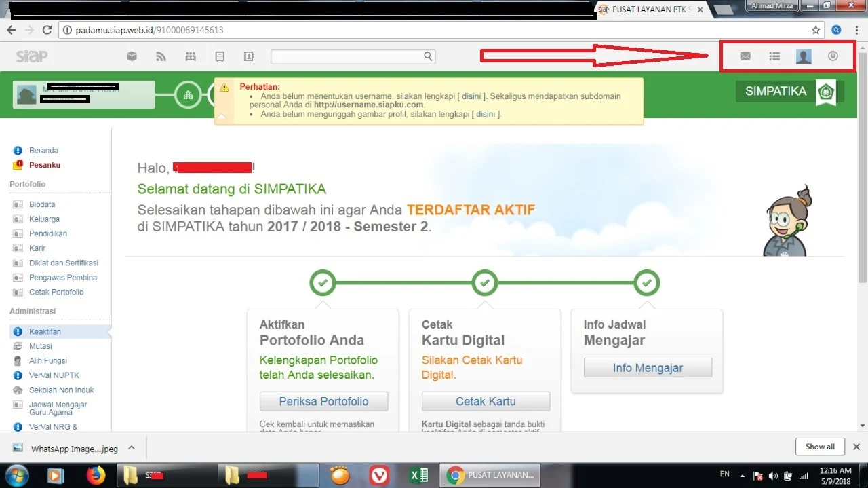Click the volume speaker icon in the system tray
The height and width of the screenshot is (488, 868).
point(774,475)
